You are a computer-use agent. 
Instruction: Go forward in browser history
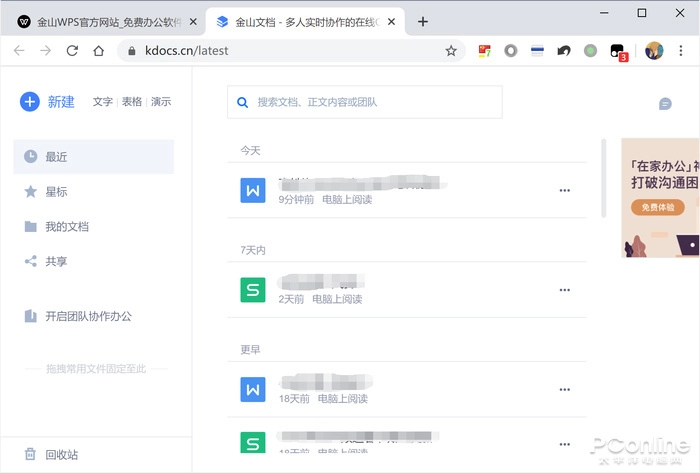tap(46, 50)
